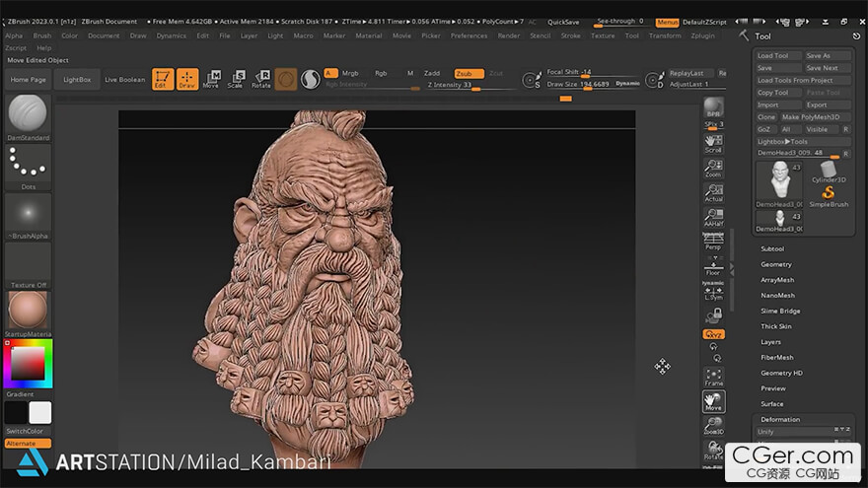Viewport: 868px width, 488px height.
Task: Open the Document menu
Action: point(104,35)
